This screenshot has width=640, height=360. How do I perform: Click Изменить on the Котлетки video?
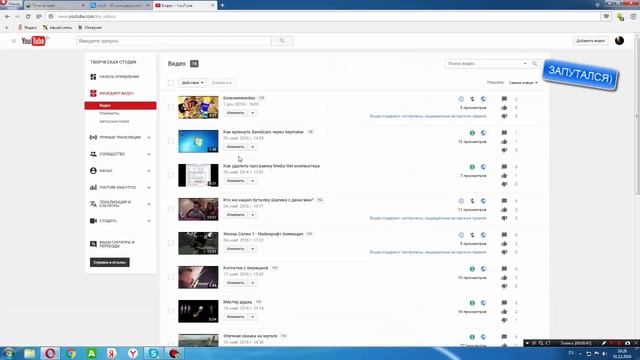pos(236,282)
